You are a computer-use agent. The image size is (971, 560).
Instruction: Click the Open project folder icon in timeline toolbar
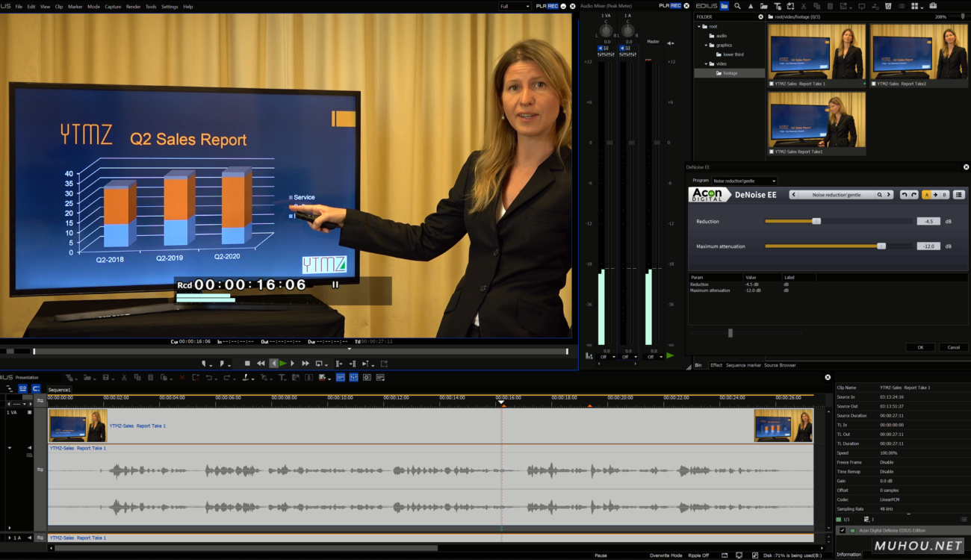point(87,378)
